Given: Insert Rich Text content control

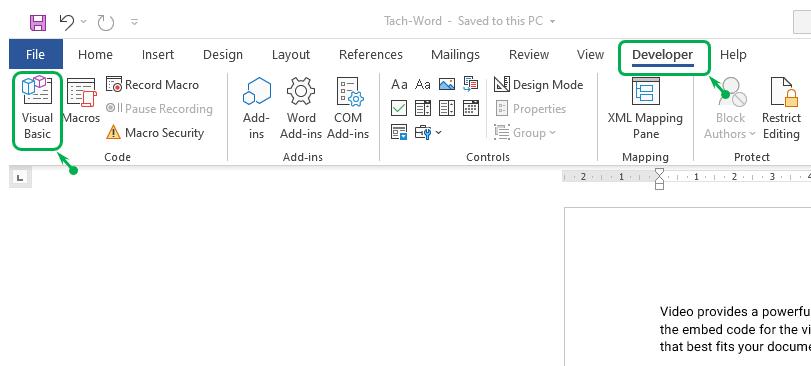Looking at the screenshot, I should [399, 84].
